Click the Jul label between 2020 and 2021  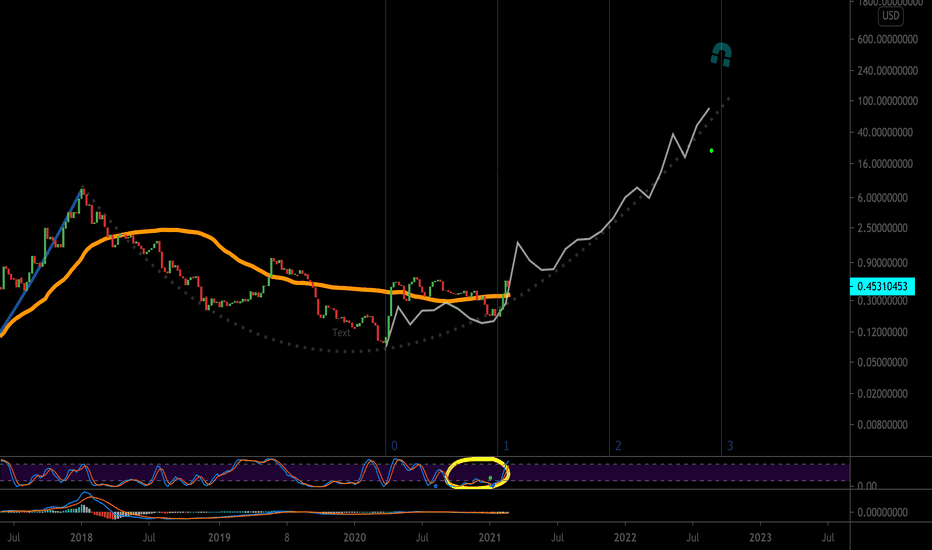tap(422, 538)
